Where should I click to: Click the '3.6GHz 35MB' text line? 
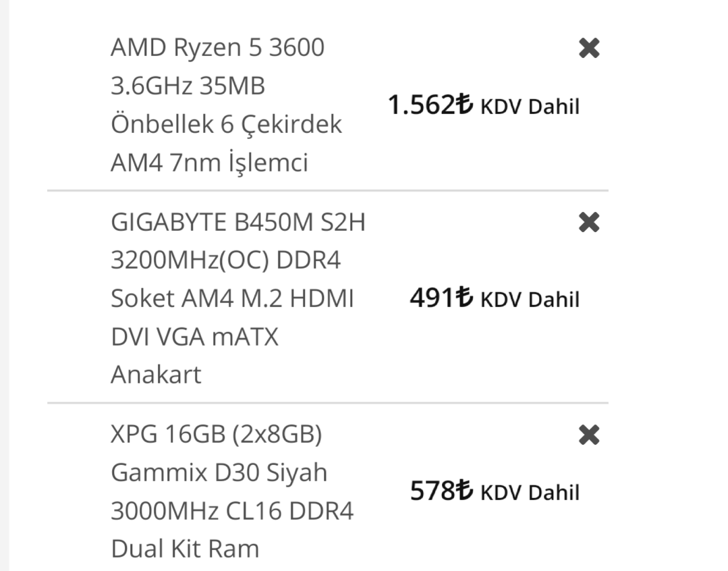(x=188, y=86)
